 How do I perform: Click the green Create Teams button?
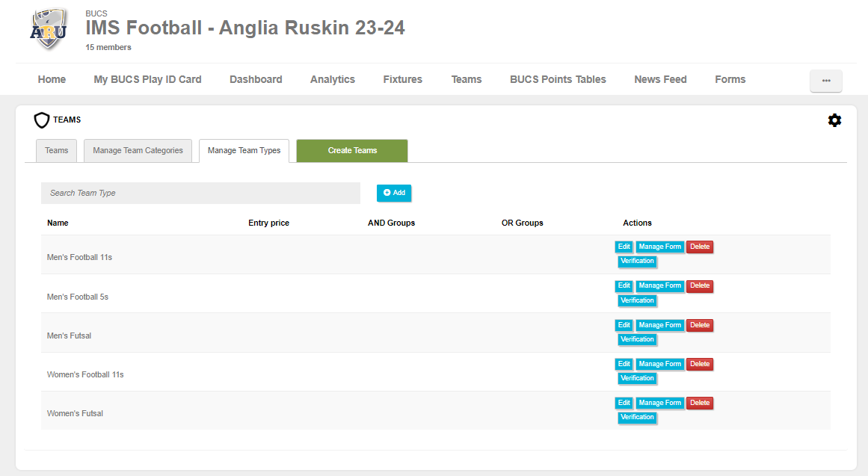click(x=352, y=150)
